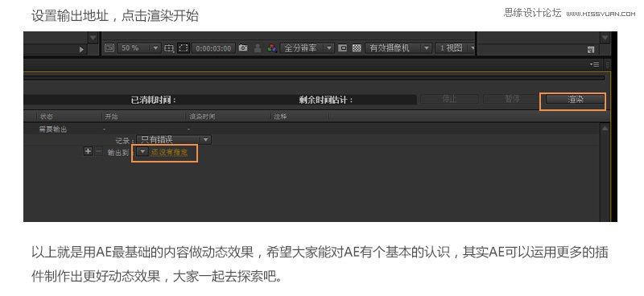This screenshot has width=644, height=296.
Task: Click the 暂停 pause button
Action: click(x=512, y=100)
